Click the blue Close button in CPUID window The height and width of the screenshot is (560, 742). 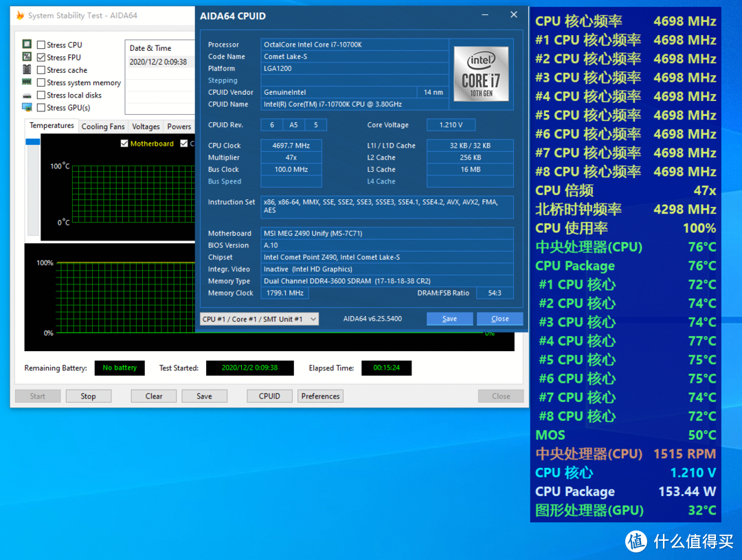[x=499, y=319]
